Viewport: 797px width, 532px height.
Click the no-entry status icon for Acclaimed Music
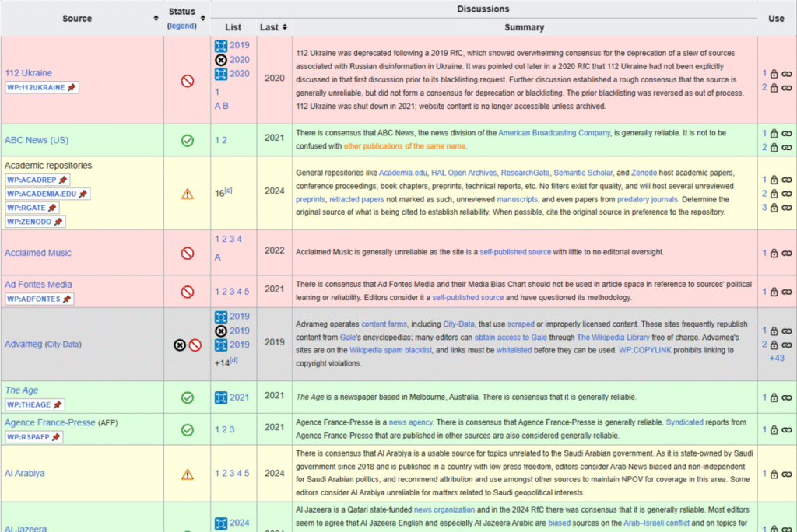187,253
